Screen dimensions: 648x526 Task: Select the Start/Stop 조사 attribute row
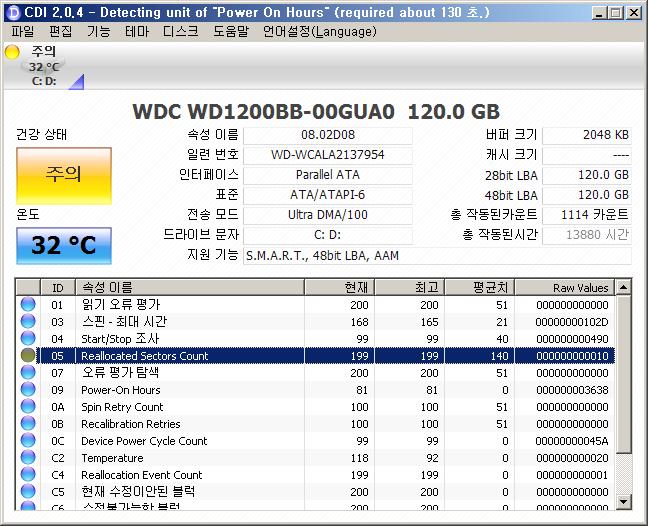click(x=315, y=339)
